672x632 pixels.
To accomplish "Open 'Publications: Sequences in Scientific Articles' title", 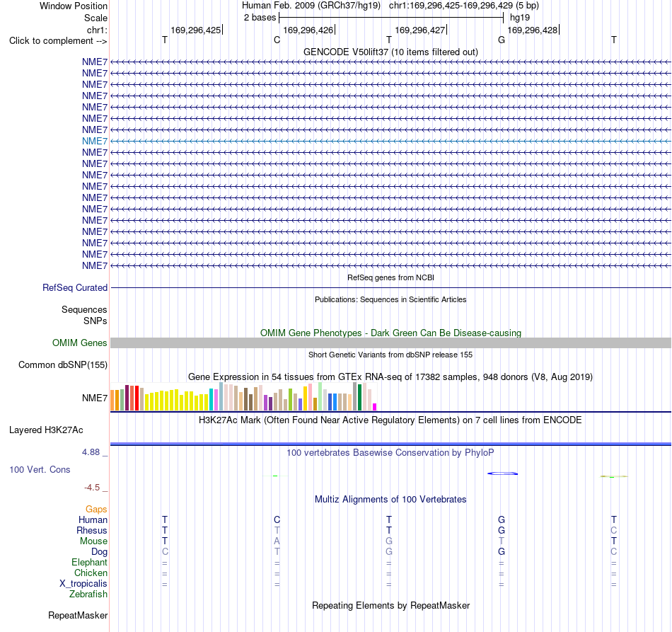I will [x=390, y=299].
